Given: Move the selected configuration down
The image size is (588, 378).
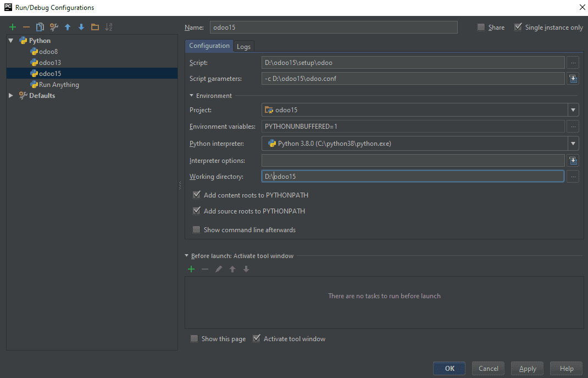Looking at the screenshot, I should pos(80,26).
